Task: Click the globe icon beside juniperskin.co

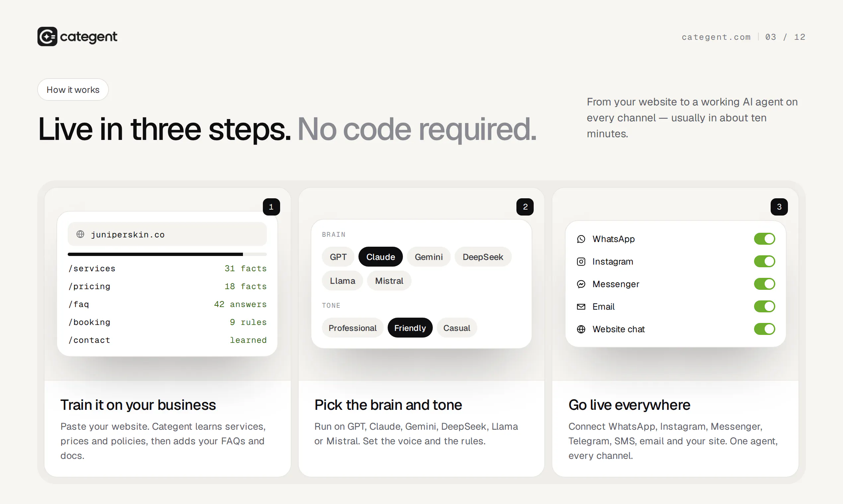Action: coord(80,234)
